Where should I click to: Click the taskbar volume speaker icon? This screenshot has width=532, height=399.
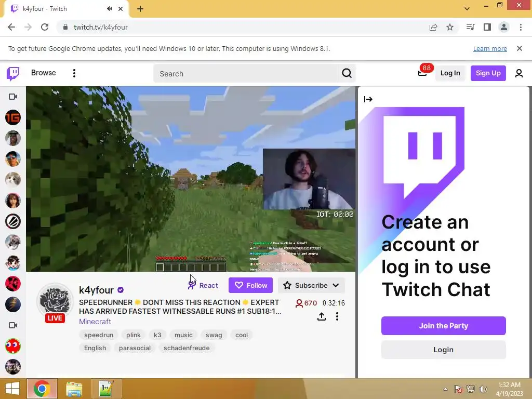(483, 389)
